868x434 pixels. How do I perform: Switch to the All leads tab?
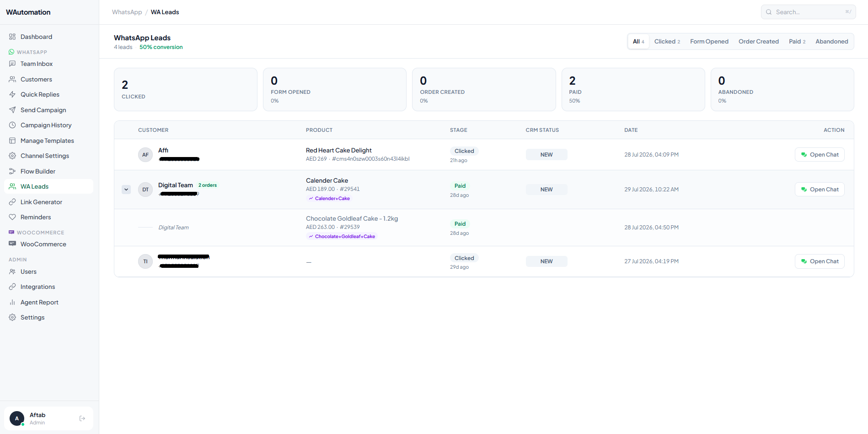click(x=638, y=42)
